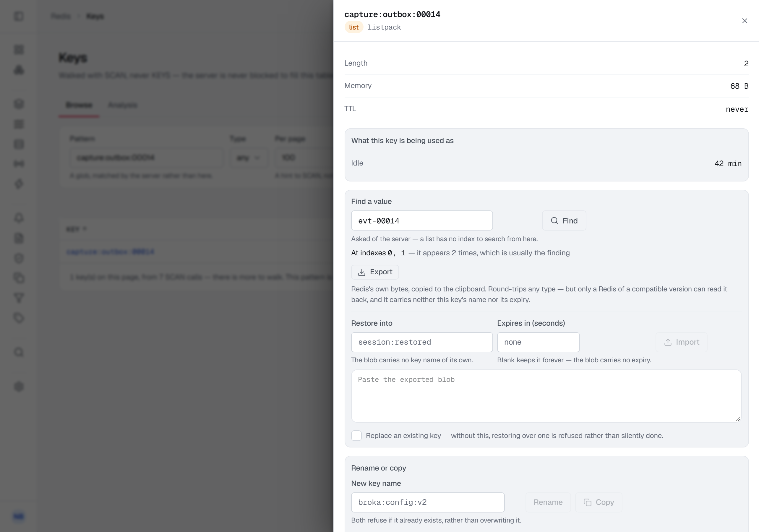
Task: Switch to the Analysis tab
Action: (123, 105)
